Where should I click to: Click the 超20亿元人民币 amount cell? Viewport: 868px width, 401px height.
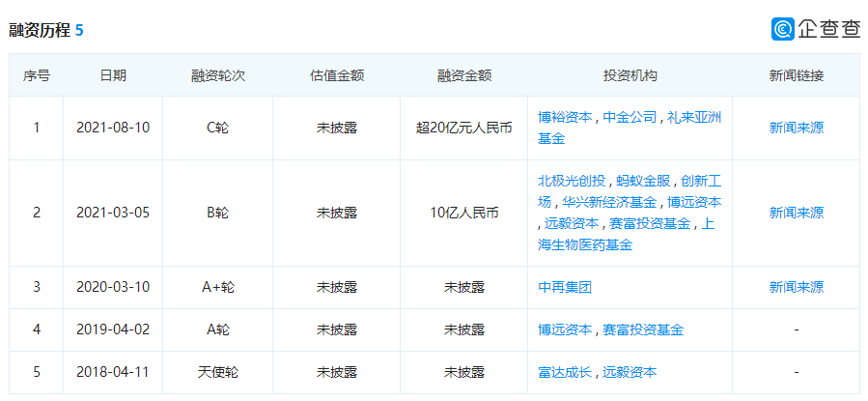click(463, 128)
